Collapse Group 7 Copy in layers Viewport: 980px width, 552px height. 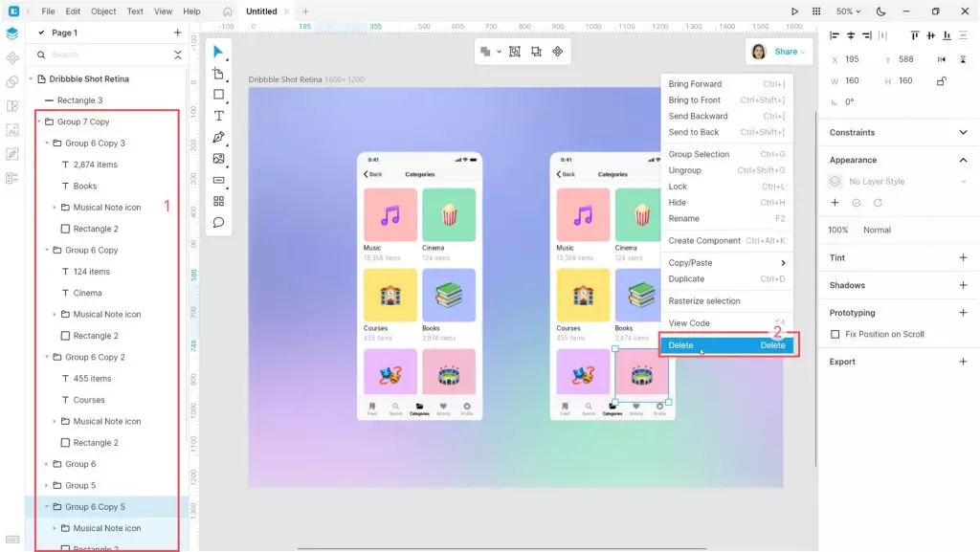39,121
